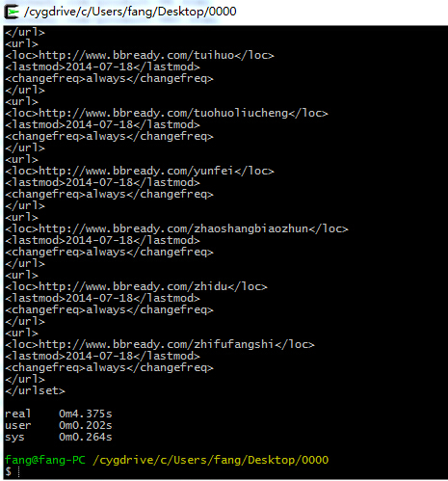
Task: Click the zhifufangshi URL line
Action: 160,344
